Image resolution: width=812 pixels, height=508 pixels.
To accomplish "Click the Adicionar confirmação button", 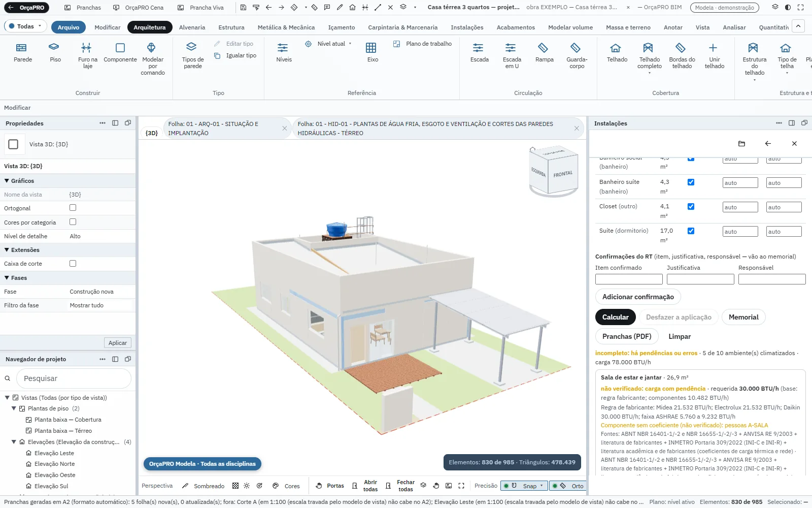I will point(638,297).
